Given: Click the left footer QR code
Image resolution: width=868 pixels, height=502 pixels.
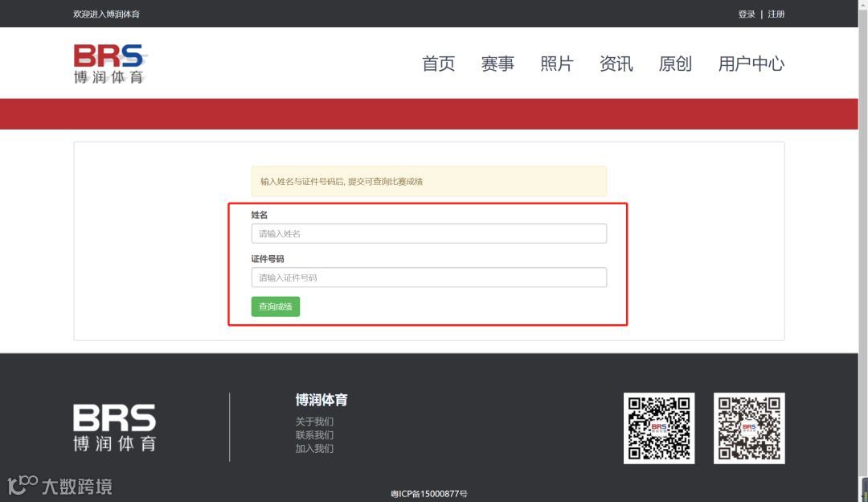Looking at the screenshot, I should coord(659,428).
